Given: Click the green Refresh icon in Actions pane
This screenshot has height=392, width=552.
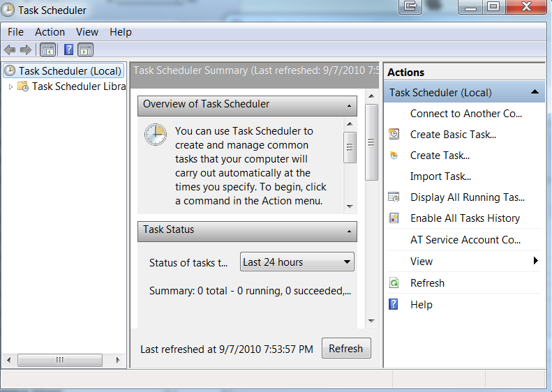Looking at the screenshot, I should (x=394, y=283).
